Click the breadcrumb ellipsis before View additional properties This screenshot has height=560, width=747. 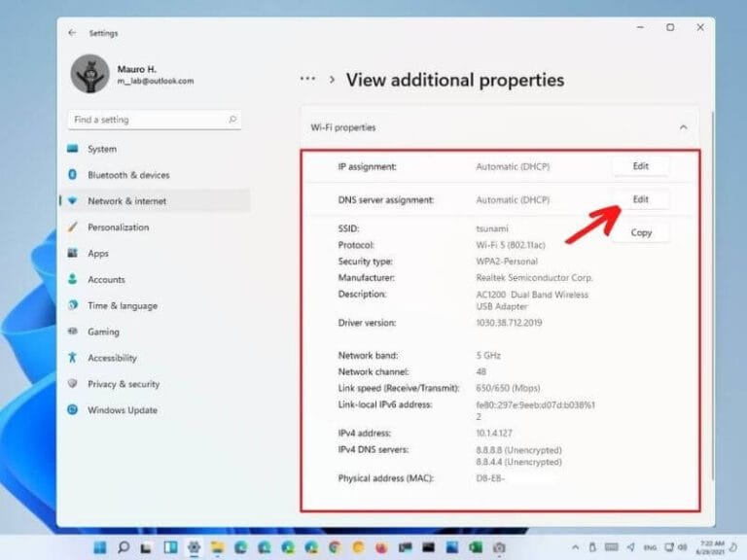tap(307, 79)
